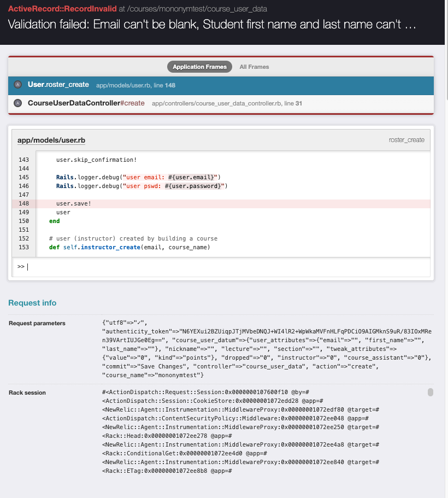Re-select the Application Frames toggle
The height and width of the screenshot is (498, 448).
199,67
